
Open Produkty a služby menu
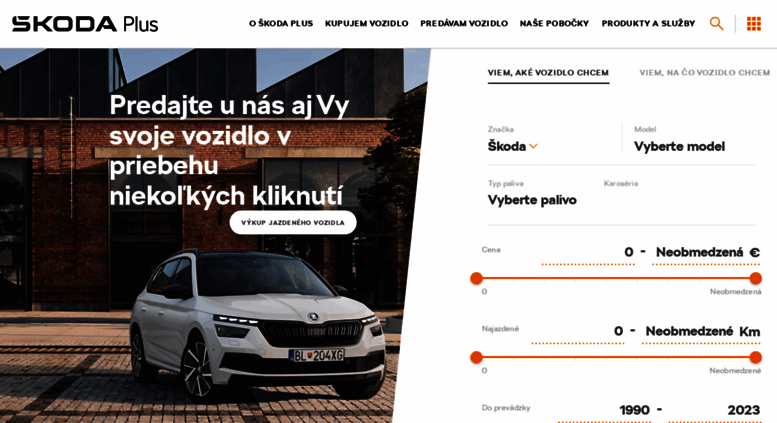click(648, 23)
